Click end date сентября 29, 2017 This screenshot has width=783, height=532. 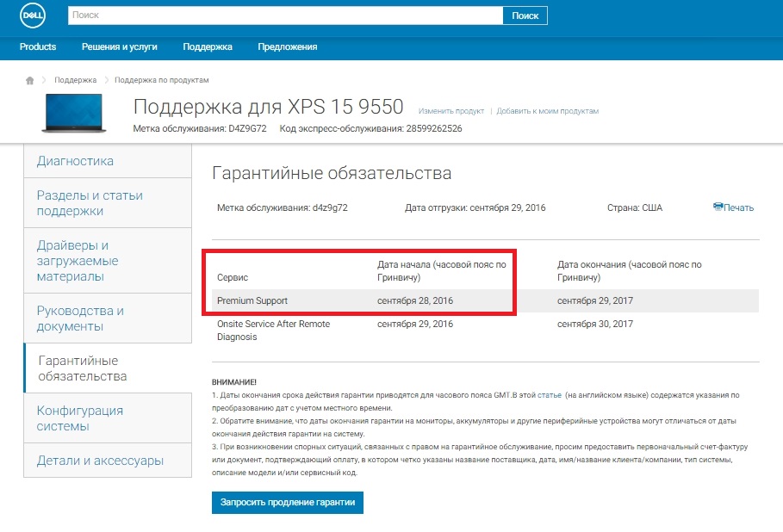point(594,301)
